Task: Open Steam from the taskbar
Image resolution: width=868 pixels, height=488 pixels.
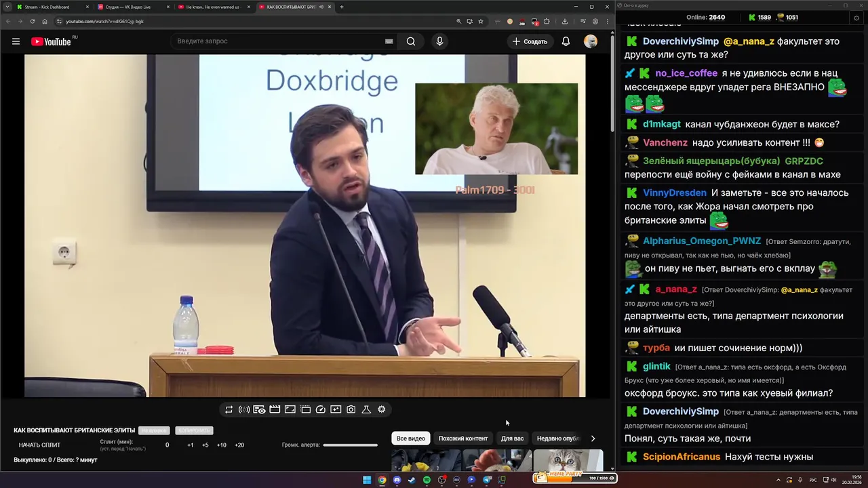Action: pos(412,480)
